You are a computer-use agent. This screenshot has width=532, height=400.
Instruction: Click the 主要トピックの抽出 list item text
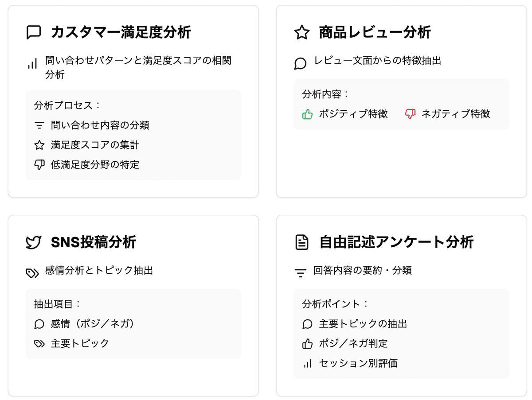363,324
